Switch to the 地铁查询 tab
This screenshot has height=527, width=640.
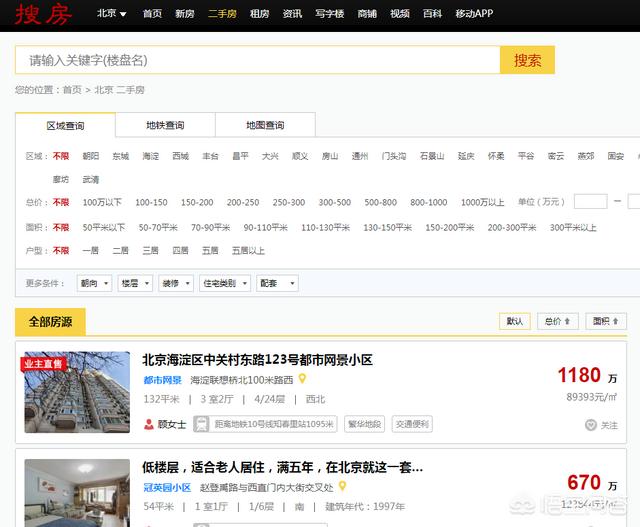point(165,125)
